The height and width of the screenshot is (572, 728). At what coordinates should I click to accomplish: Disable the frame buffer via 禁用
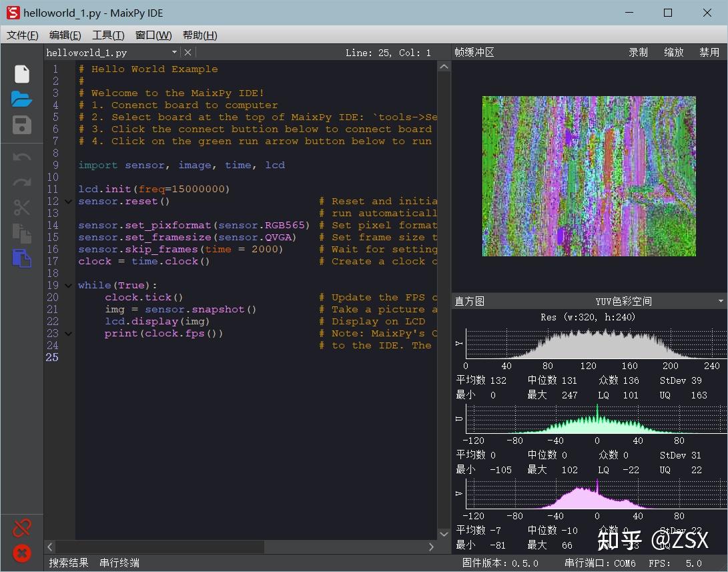pos(709,52)
